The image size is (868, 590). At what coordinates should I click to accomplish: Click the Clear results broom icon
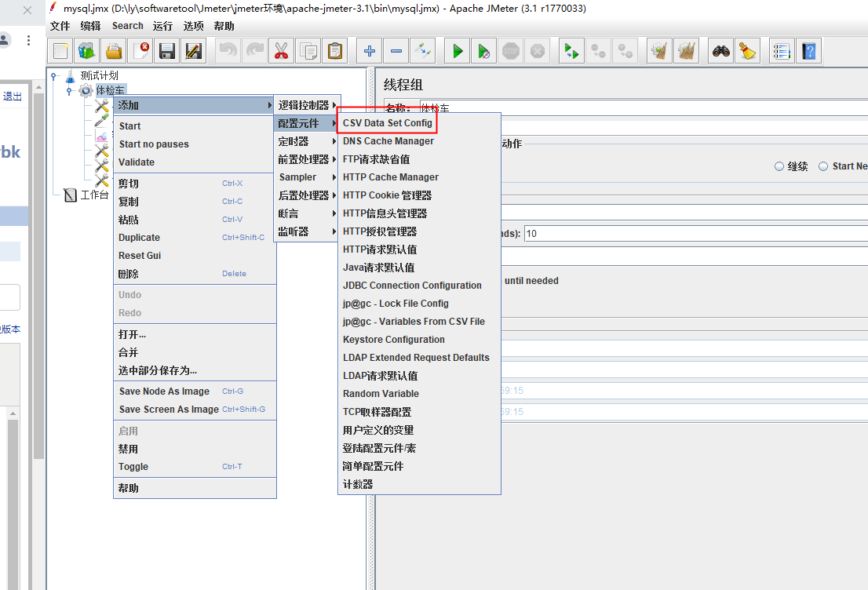click(x=659, y=52)
